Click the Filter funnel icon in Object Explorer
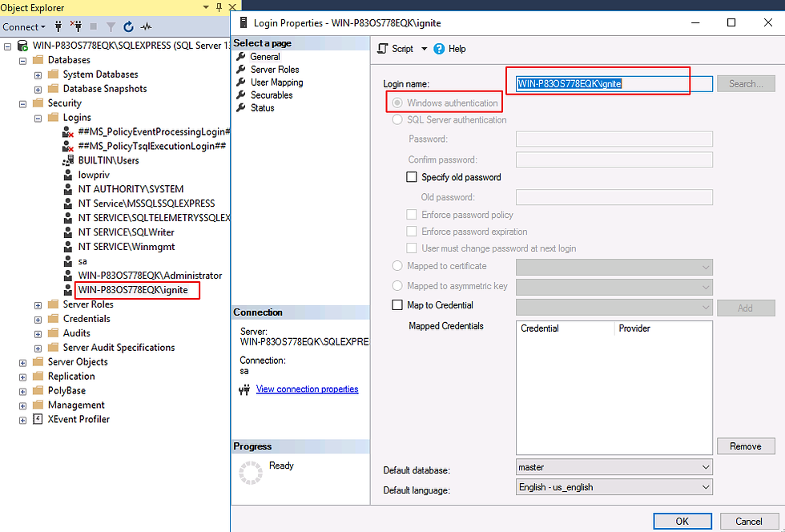This screenshot has width=785, height=532. 111,27
